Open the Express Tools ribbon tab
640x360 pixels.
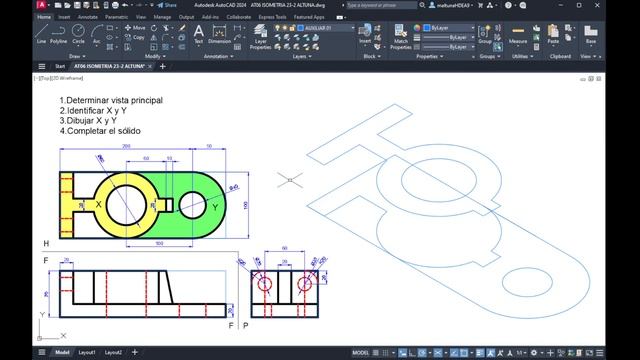pyautogui.click(x=272, y=17)
